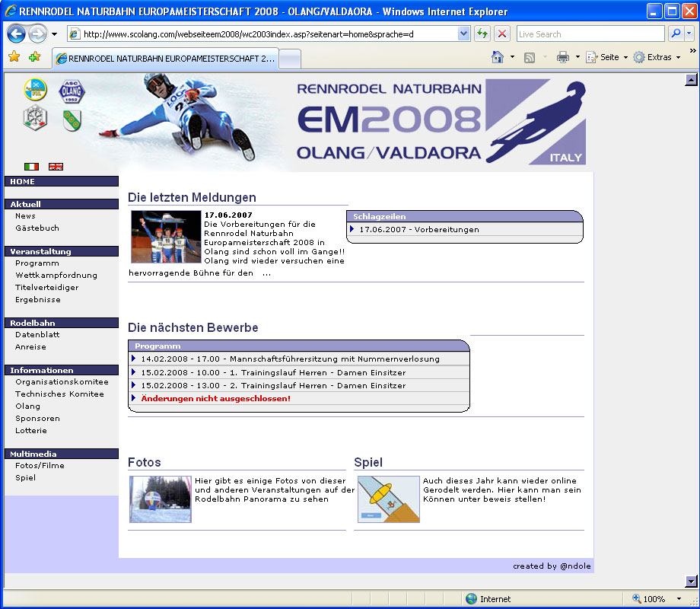
Task: Open the Anreise link
Action: pos(30,346)
